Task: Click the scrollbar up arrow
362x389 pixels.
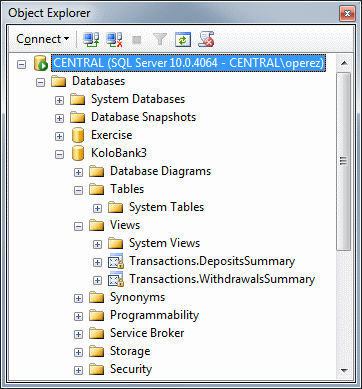Action: pos(344,63)
